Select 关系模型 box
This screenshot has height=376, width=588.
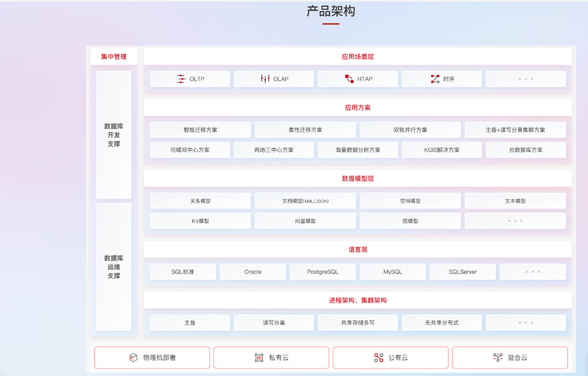(200, 201)
